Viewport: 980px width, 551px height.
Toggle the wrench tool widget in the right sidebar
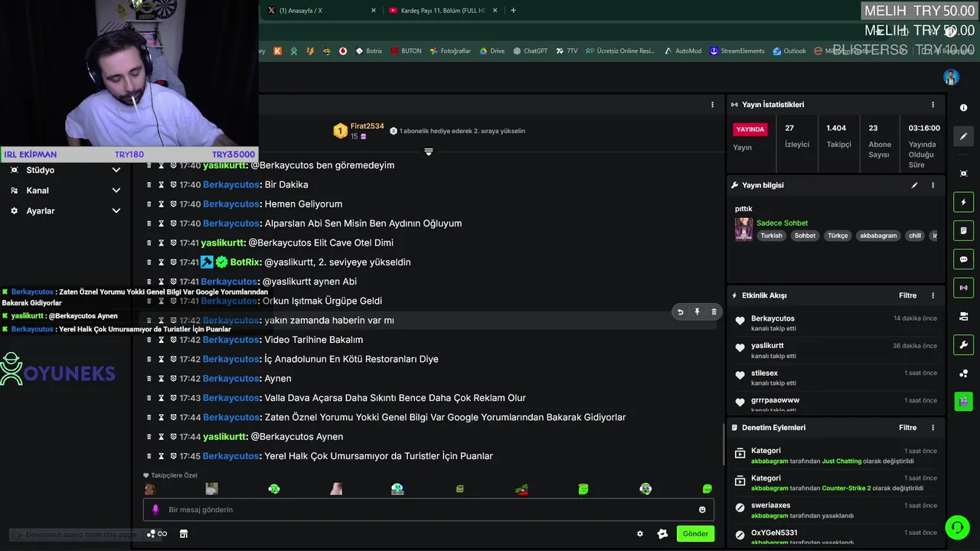point(964,344)
